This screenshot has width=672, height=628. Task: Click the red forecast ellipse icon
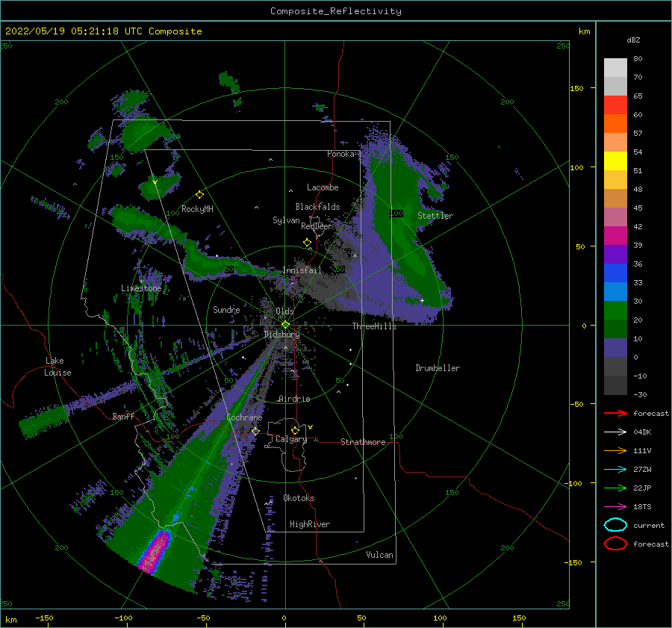tap(615, 544)
